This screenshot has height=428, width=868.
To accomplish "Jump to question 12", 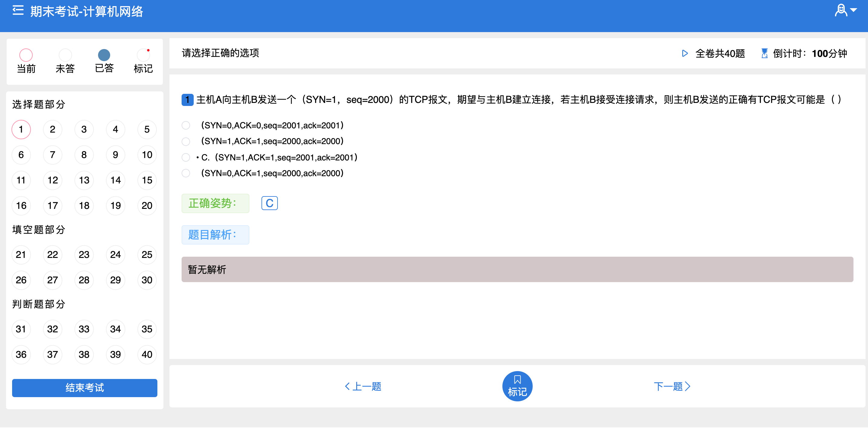I will pyautogui.click(x=53, y=180).
